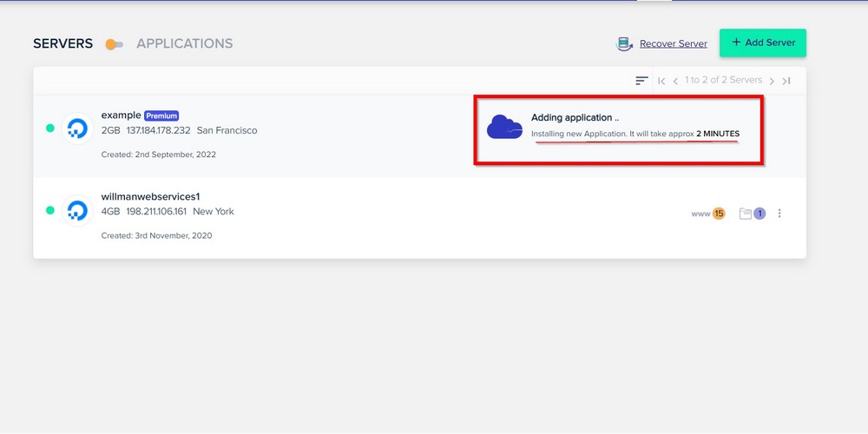Open the Recover Server link
Viewport: 868px width, 434px height.
[x=674, y=43]
